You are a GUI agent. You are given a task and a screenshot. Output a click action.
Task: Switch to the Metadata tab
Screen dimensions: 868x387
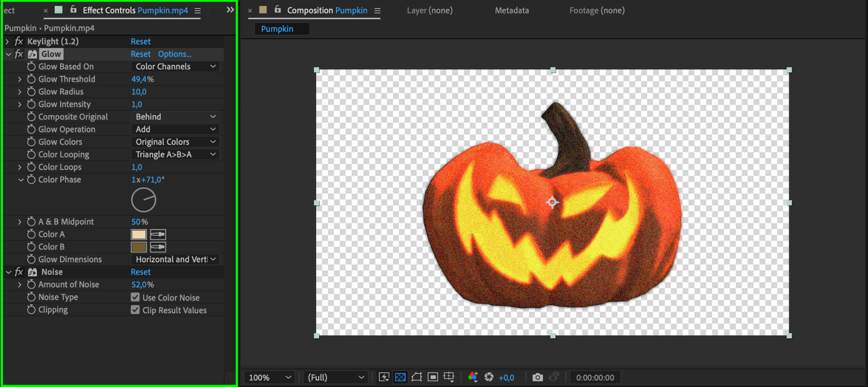(512, 11)
